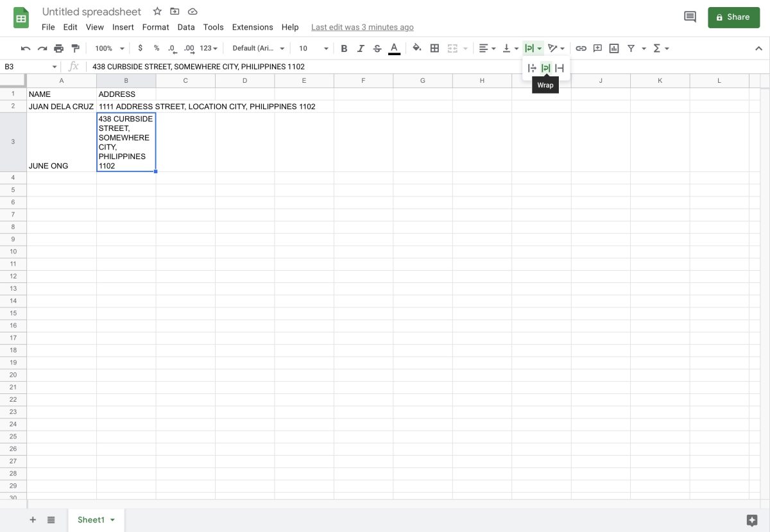The image size is (770, 532).
Task: Create a filter
Action: point(631,48)
